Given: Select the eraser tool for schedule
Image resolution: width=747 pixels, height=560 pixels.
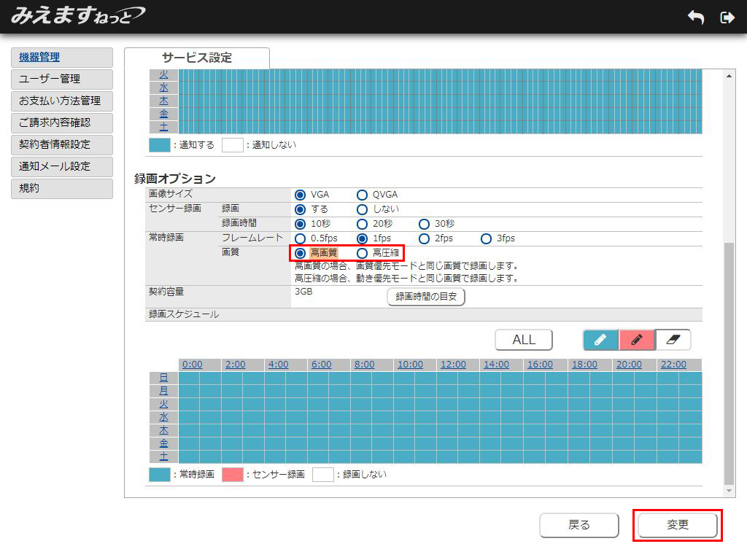Looking at the screenshot, I should pyautogui.click(x=673, y=340).
